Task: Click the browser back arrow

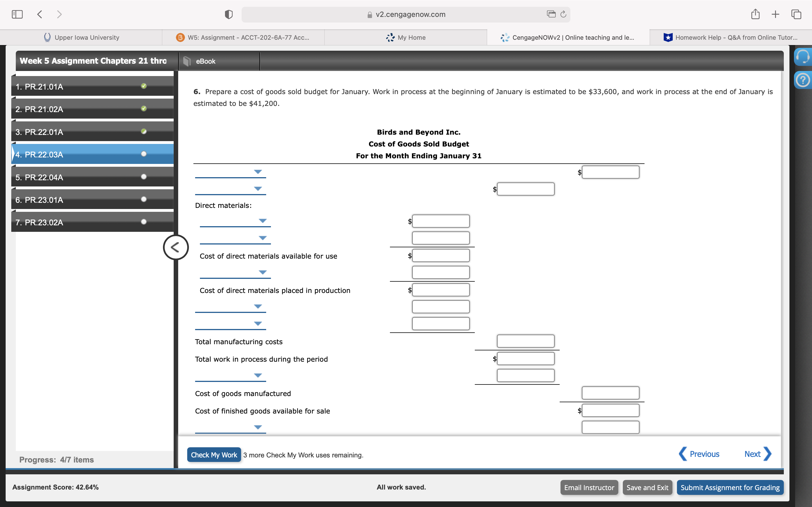Action: pos(39,14)
